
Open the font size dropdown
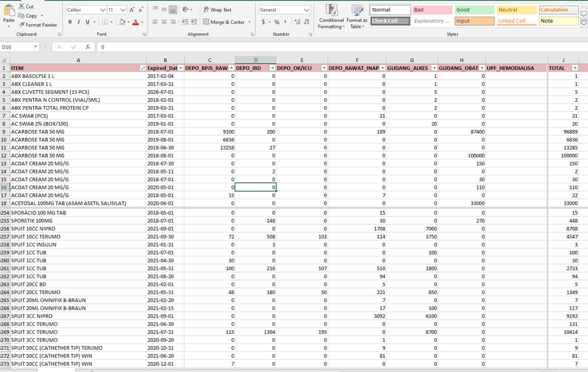pos(123,10)
